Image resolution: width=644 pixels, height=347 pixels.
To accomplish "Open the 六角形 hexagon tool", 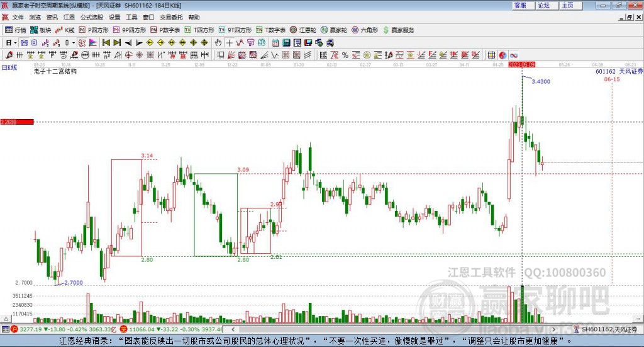I will (x=365, y=30).
